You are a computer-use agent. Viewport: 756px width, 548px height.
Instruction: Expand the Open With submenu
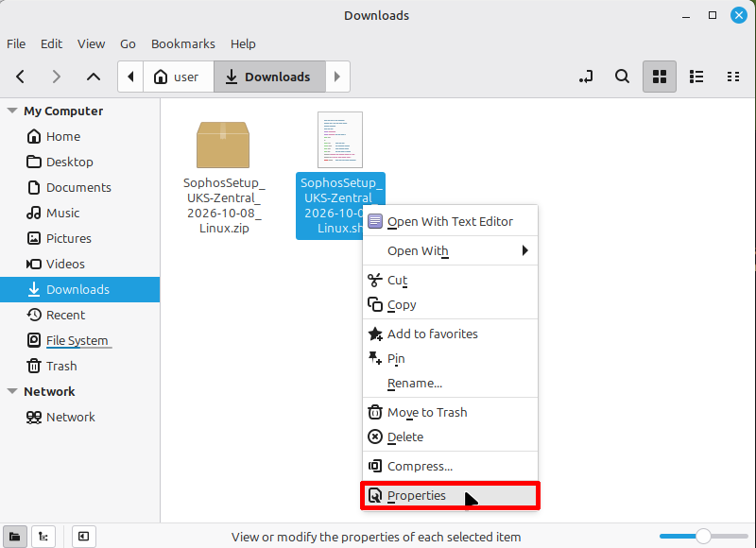pyautogui.click(x=450, y=250)
